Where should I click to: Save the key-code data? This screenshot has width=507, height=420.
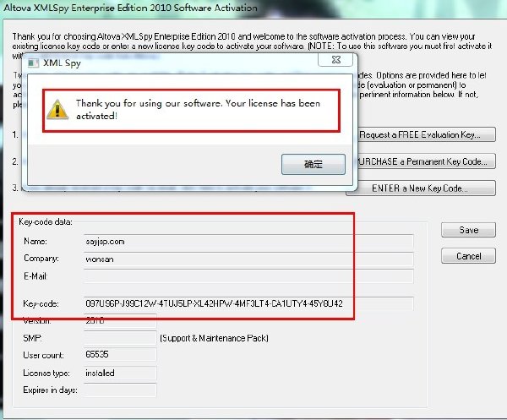click(468, 230)
